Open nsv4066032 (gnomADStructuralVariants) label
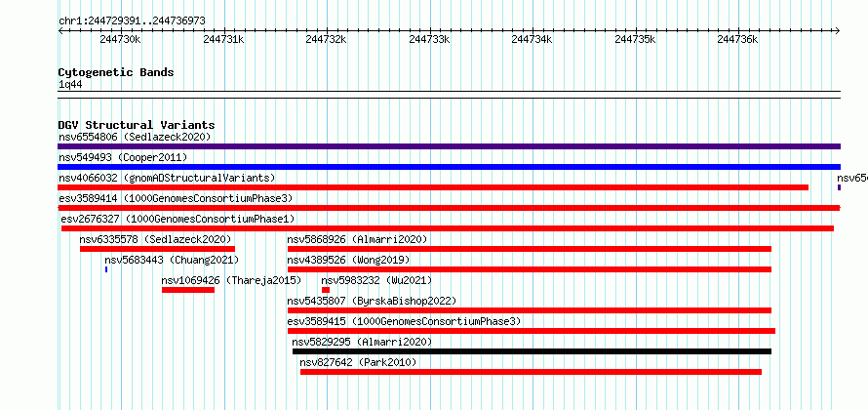The image size is (868, 410). coord(167,178)
